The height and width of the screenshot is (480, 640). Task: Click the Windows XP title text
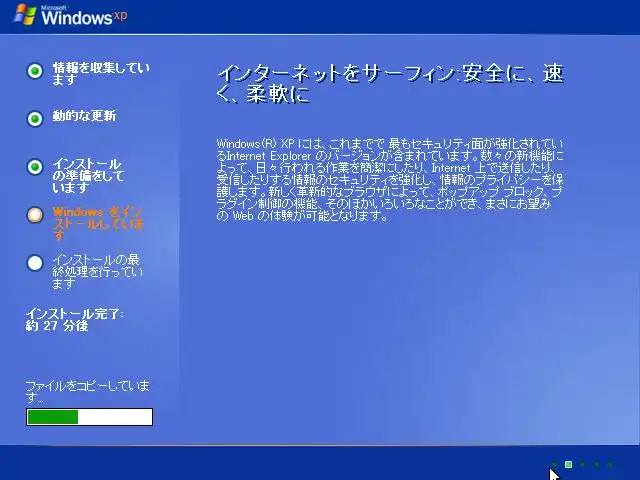84,16
